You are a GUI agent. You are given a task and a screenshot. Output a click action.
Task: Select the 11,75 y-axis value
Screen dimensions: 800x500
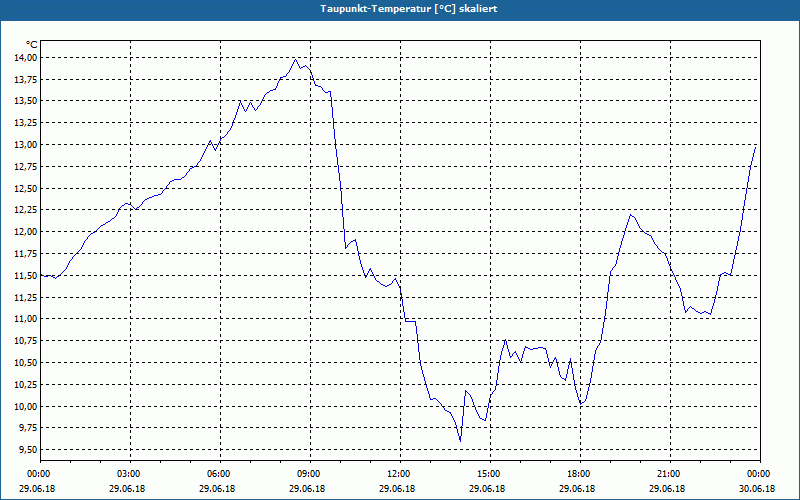pyautogui.click(x=26, y=254)
